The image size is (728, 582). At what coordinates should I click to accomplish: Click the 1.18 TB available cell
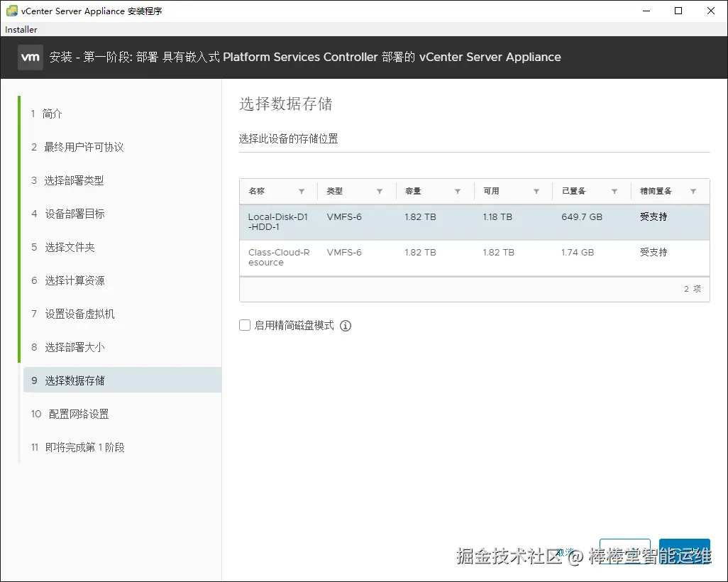pyautogui.click(x=497, y=217)
